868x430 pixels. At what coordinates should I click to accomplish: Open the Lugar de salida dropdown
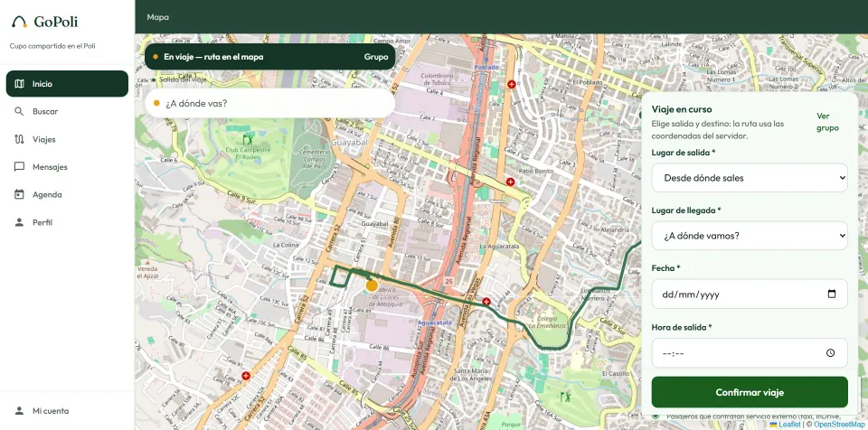coord(750,178)
